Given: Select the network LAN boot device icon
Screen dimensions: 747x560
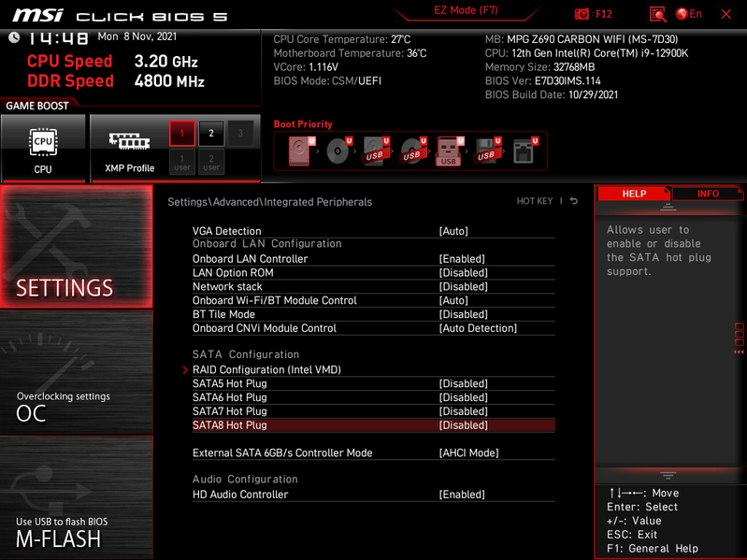Looking at the screenshot, I should click(x=525, y=151).
